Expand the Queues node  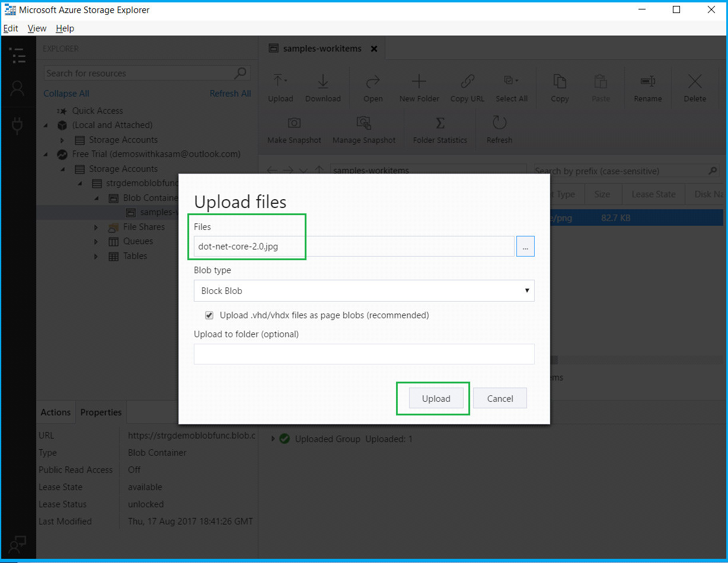coord(96,242)
